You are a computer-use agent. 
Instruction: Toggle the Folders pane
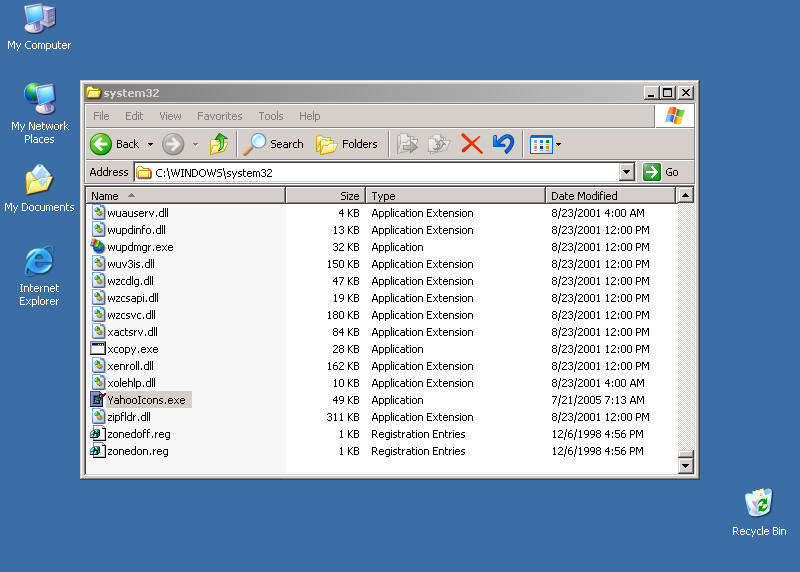347,144
